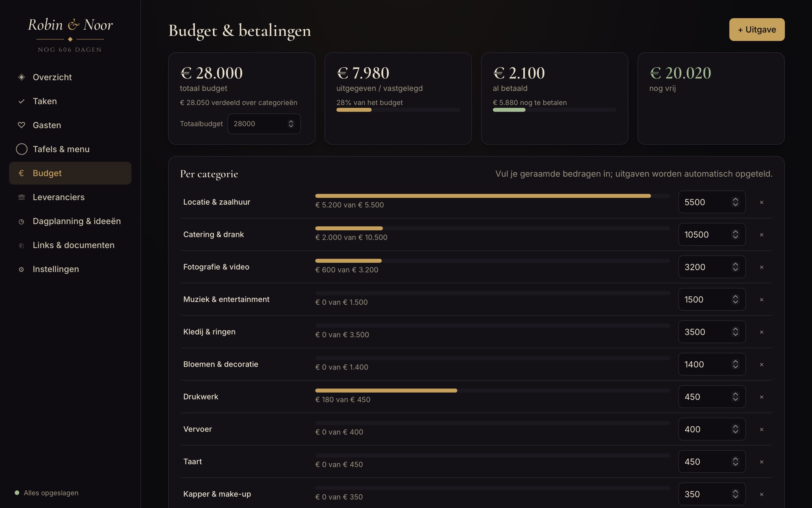Delete the Drukwerk category row
812x508 pixels.
point(762,397)
